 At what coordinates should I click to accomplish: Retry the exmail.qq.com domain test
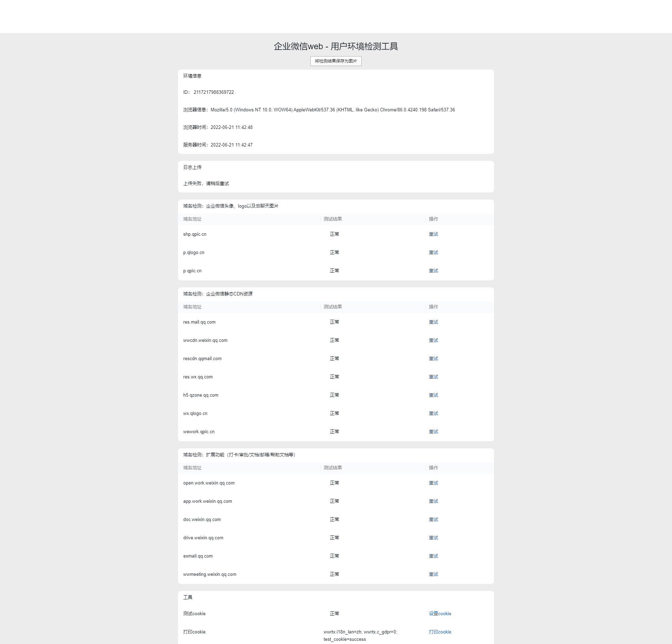coord(433,556)
